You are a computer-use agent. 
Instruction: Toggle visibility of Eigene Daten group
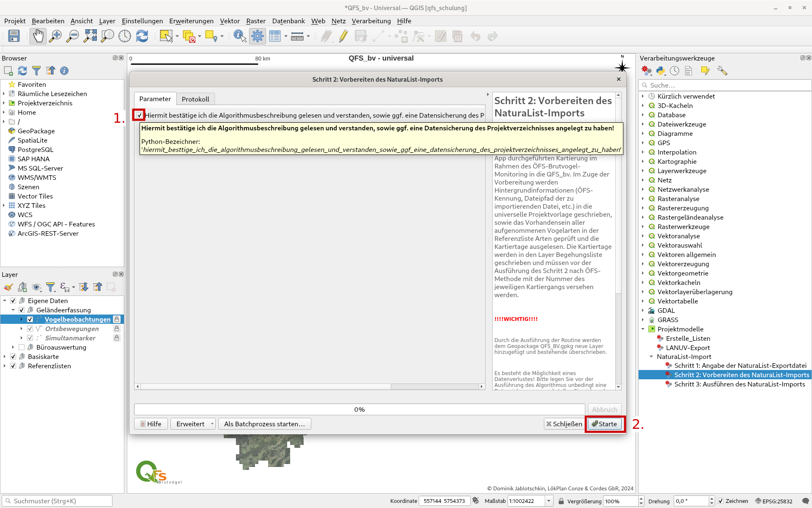(x=13, y=301)
